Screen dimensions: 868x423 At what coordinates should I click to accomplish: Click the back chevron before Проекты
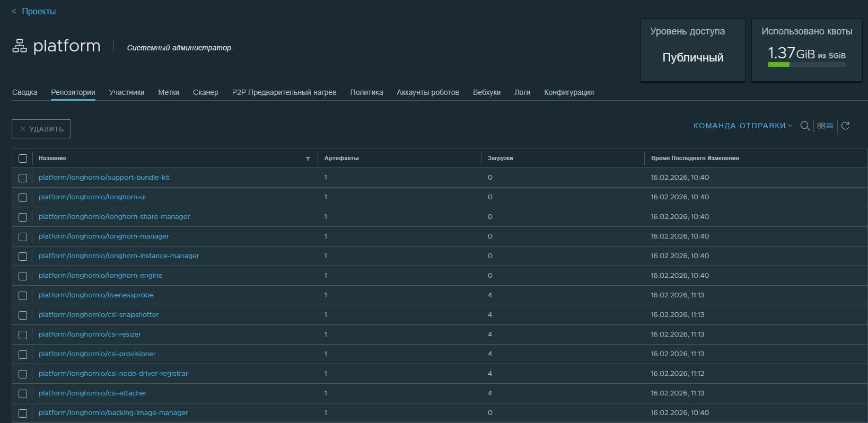[14, 11]
